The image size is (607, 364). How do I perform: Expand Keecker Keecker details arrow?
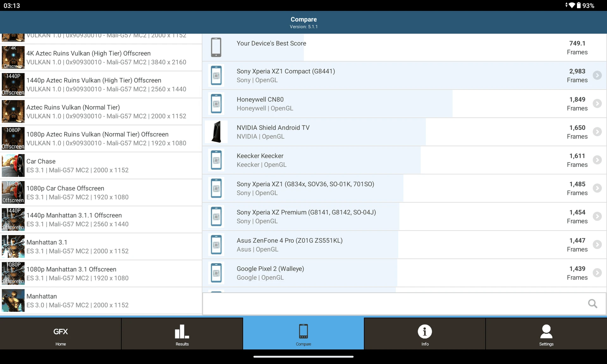[597, 160]
